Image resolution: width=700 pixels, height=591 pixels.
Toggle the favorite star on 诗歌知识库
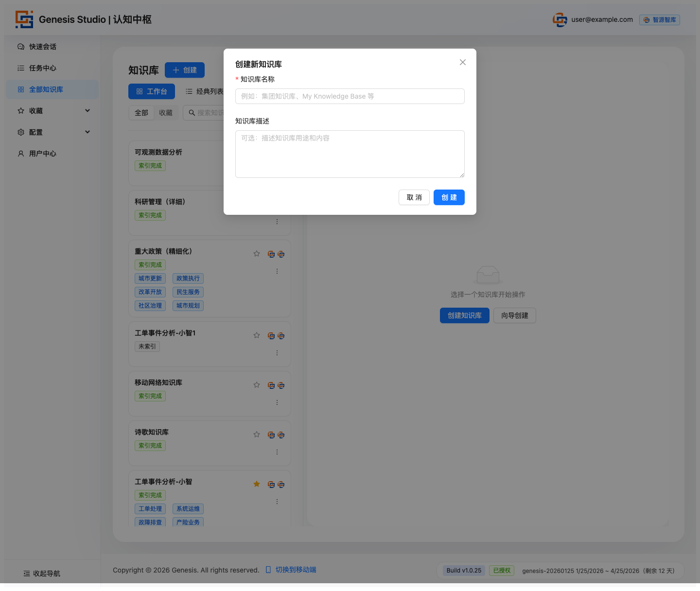point(257,435)
